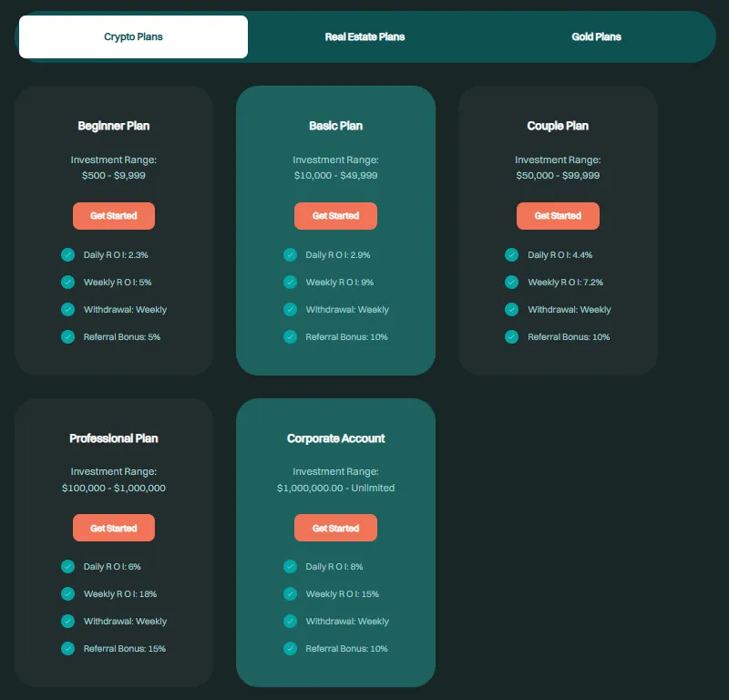Click checkmark icon beside Referral Bonus 15%

click(67, 649)
